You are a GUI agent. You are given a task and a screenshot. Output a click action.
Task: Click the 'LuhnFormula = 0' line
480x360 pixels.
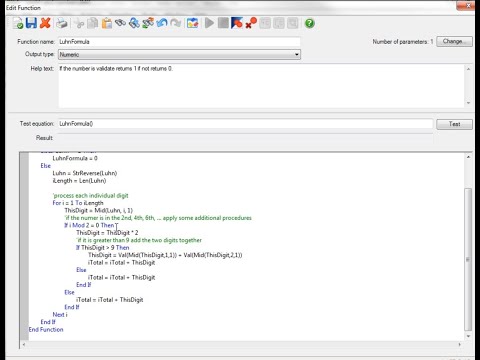pos(75,158)
